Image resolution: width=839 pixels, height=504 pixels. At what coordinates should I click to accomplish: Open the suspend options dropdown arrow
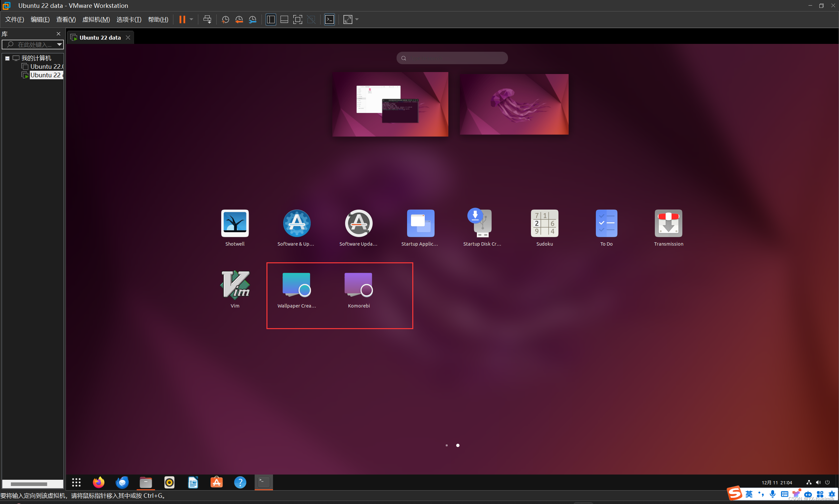point(191,19)
